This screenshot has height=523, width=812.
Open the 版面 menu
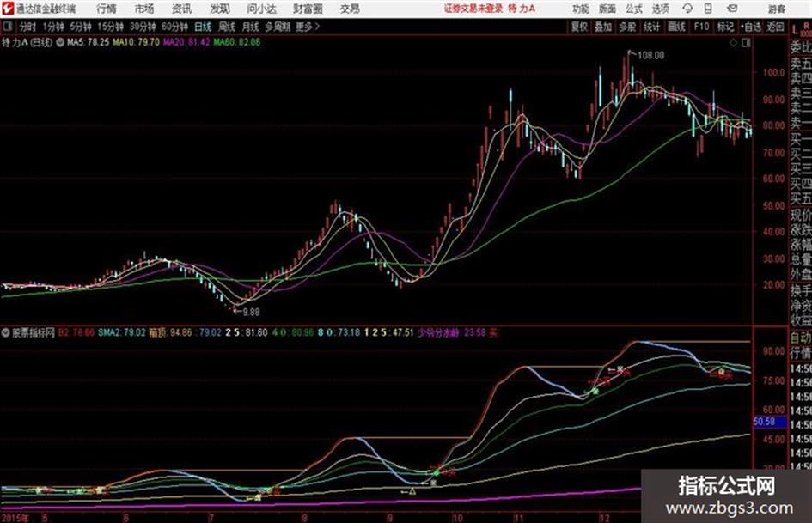point(607,9)
